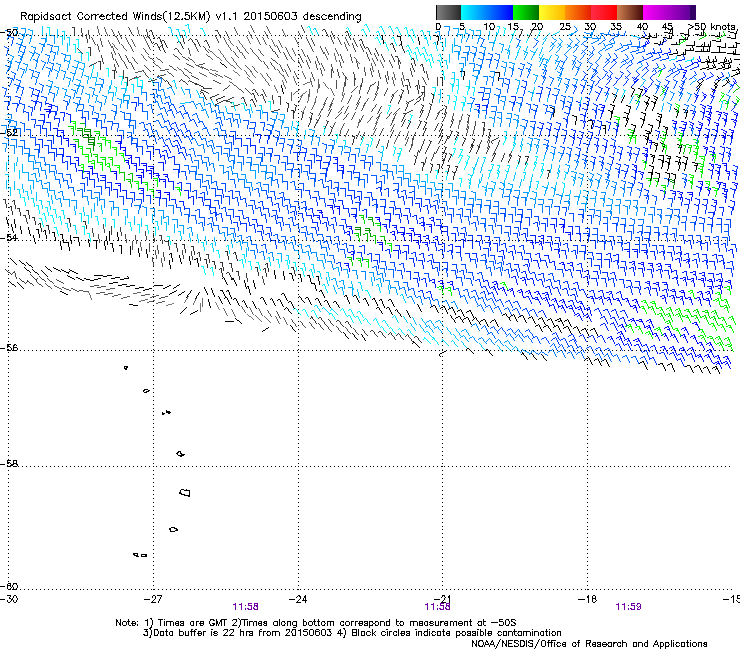The image size is (740, 650).
Task: Click the purple 11:59 timestamp
Action: 628,607
